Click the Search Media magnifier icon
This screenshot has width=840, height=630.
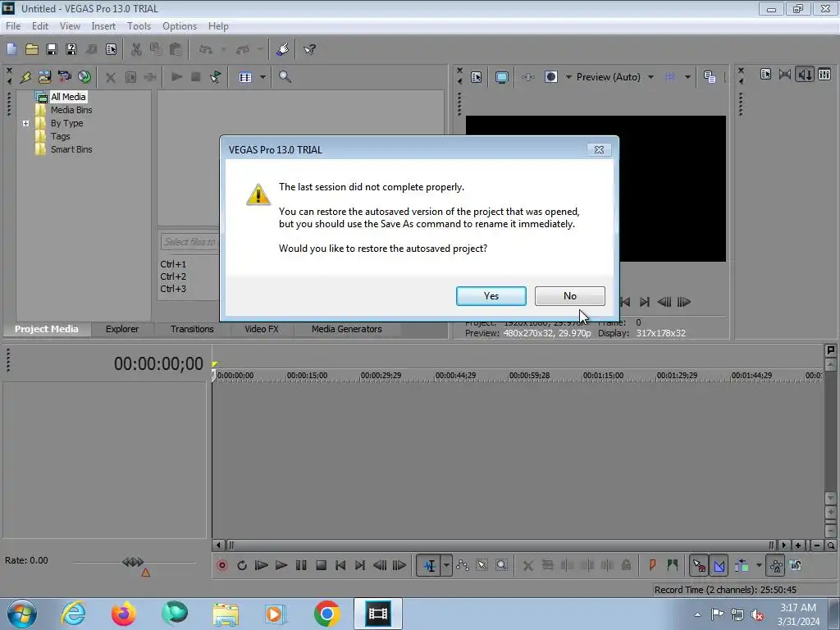coord(285,77)
